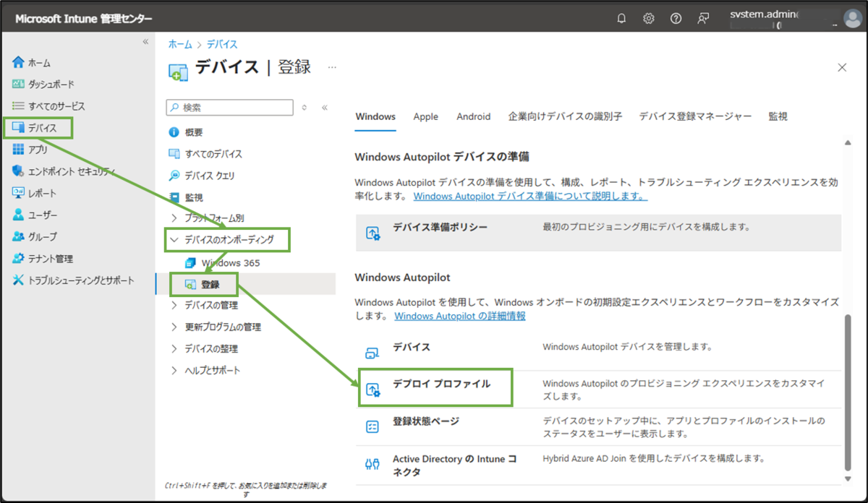This screenshot has height=503, width=868.
Task: Click the ダッシュボード chart icon
Action: pos(19,85)
